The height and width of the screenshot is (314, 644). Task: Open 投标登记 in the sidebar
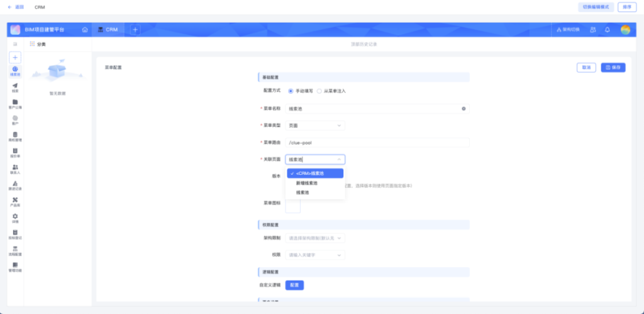click(x=15, y=235)
